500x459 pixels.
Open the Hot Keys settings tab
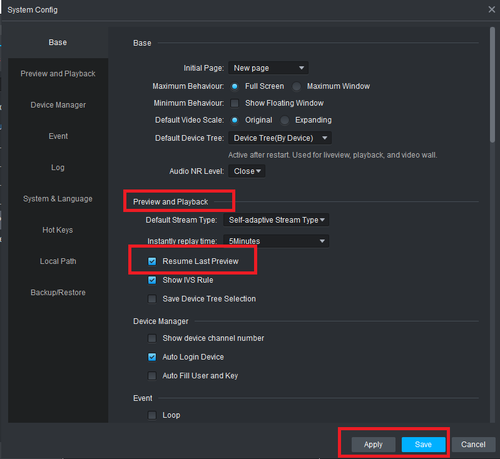pos(58,230)
